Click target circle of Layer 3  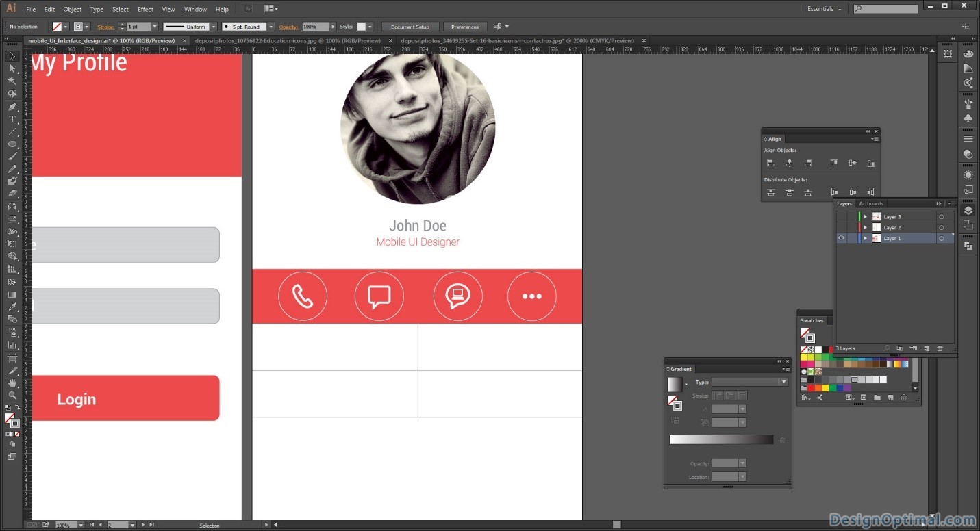click(941, 217)
